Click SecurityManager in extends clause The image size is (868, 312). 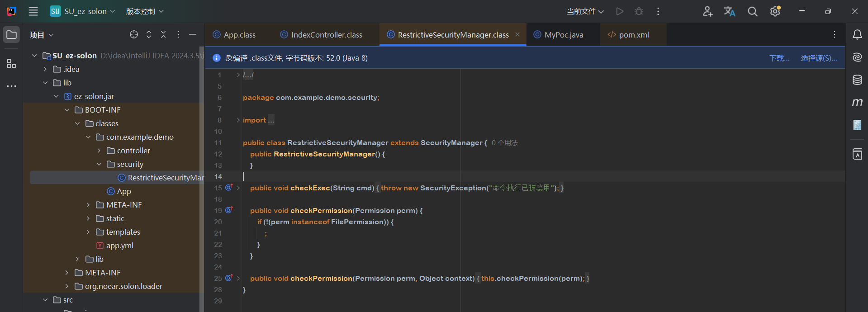[x=451, y=143]
